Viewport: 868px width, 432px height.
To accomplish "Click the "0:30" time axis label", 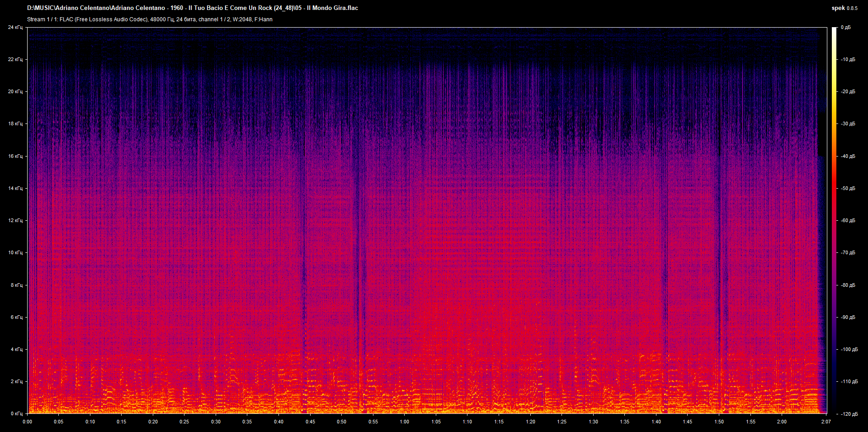I will pyautogui.click(x=216, y=422).
